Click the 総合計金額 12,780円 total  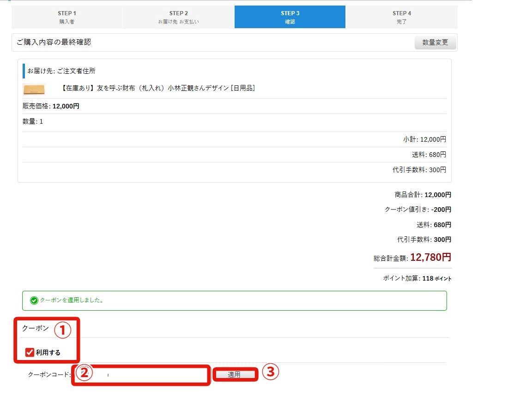point(412,258)
